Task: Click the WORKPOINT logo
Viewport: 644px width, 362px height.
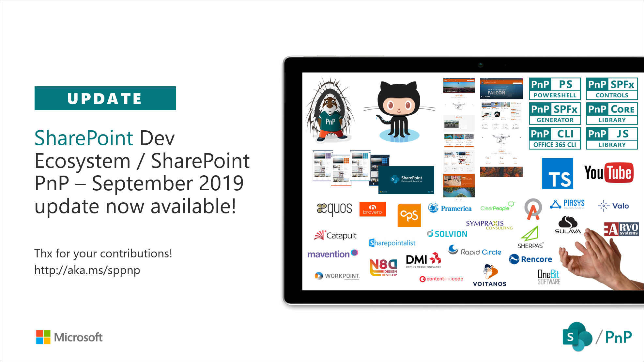Action: [x=337, y=276]
